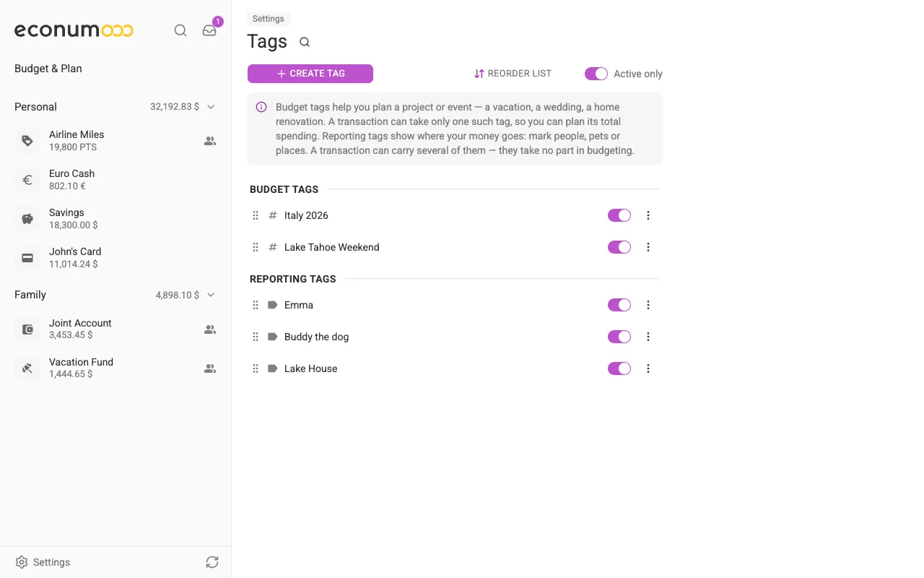Viewport: 924px width, 578px height.
Task: Click the sync refresh icon
Action: click(x=212, y=562)
